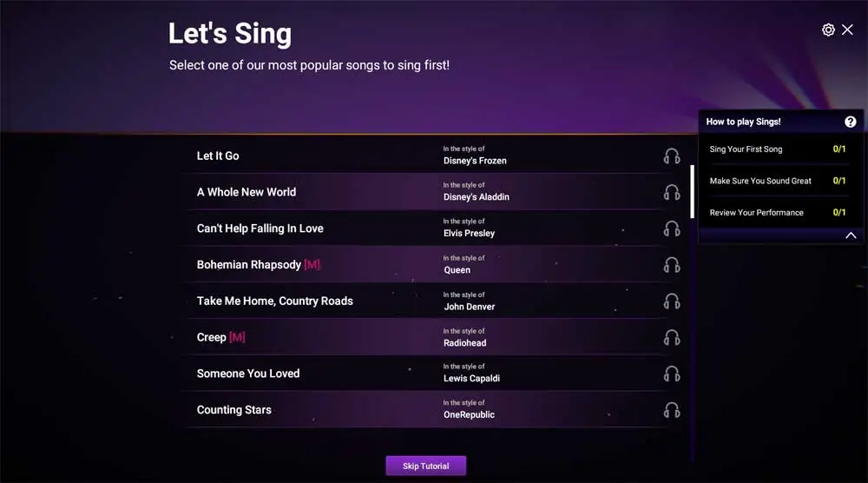Collapse the How to play Sings panel
Viewport: 868px width, 483px height.
tap(851, 235)
